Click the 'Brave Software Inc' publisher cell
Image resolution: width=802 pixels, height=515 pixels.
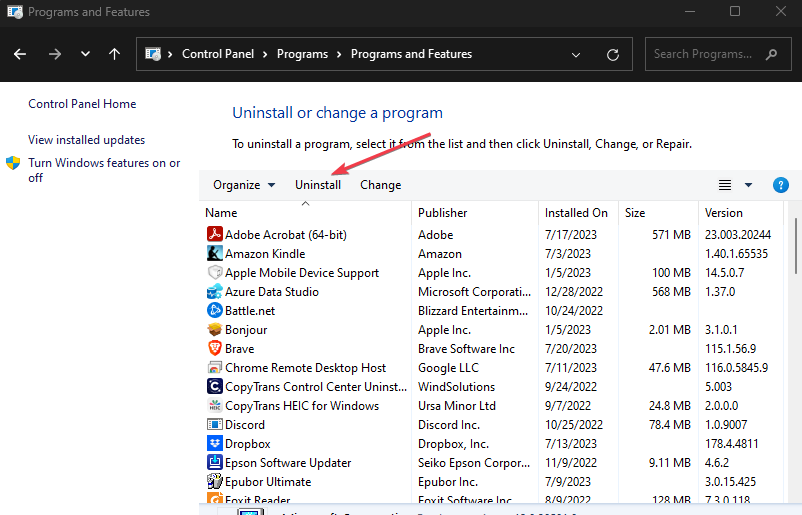[x=466, y=349]
